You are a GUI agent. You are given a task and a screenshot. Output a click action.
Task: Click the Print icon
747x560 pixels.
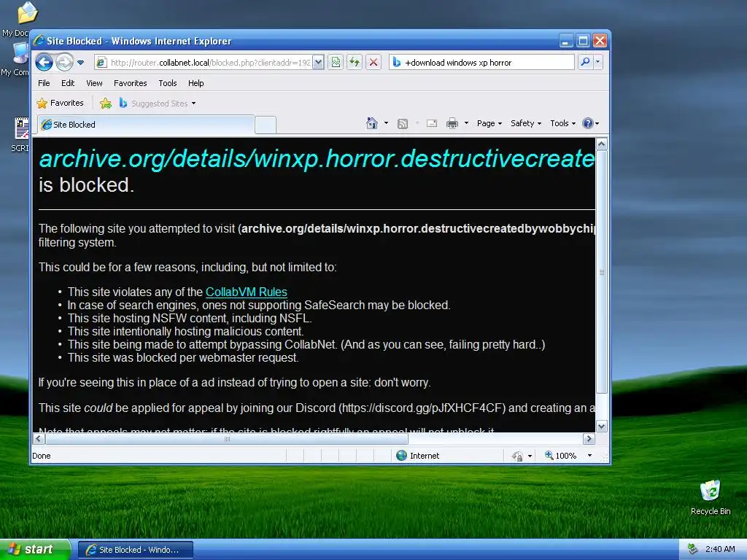[452, 123]
